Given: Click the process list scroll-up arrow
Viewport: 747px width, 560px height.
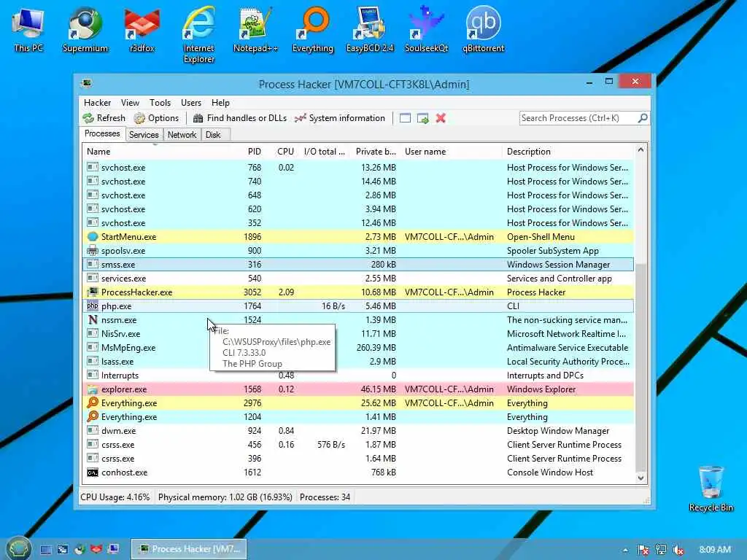Looking at the screenshot, I should coord(640,150).
